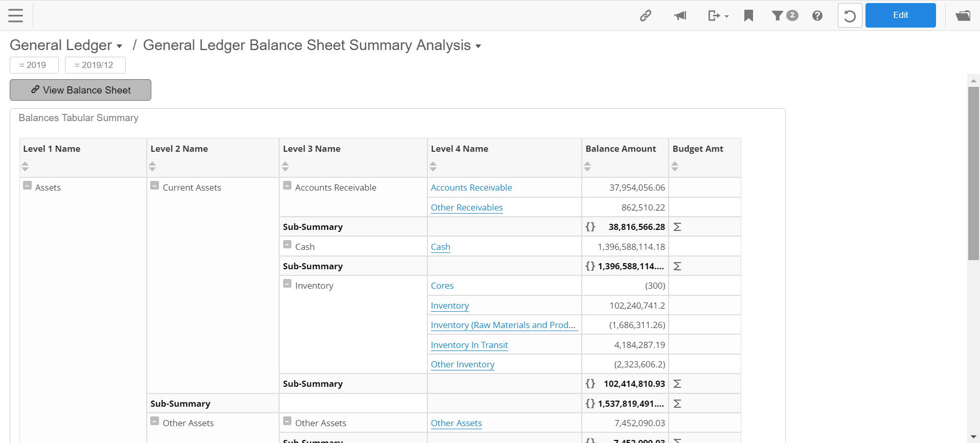This screenshot has height=443, width=980.
Task: Sort by Balance Amount column
Action: [x=587, y=166]
